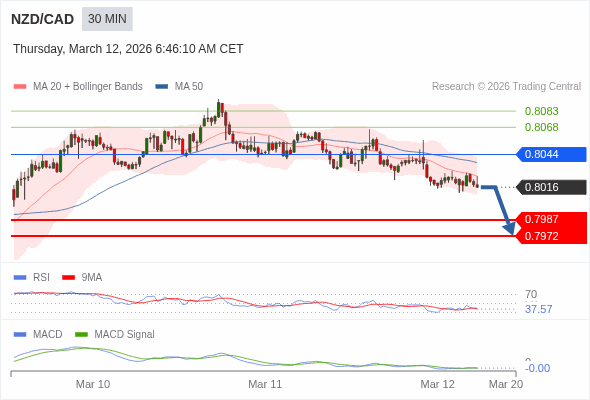
Task: Click the 30 MIN timeframe badge
Action: click(x=107, y=19)
